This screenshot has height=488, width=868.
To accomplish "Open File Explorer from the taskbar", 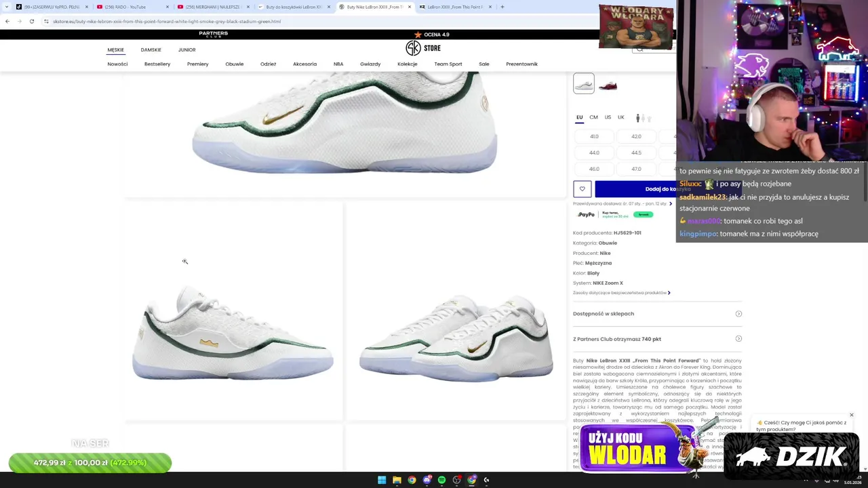I will coord(397,480).
